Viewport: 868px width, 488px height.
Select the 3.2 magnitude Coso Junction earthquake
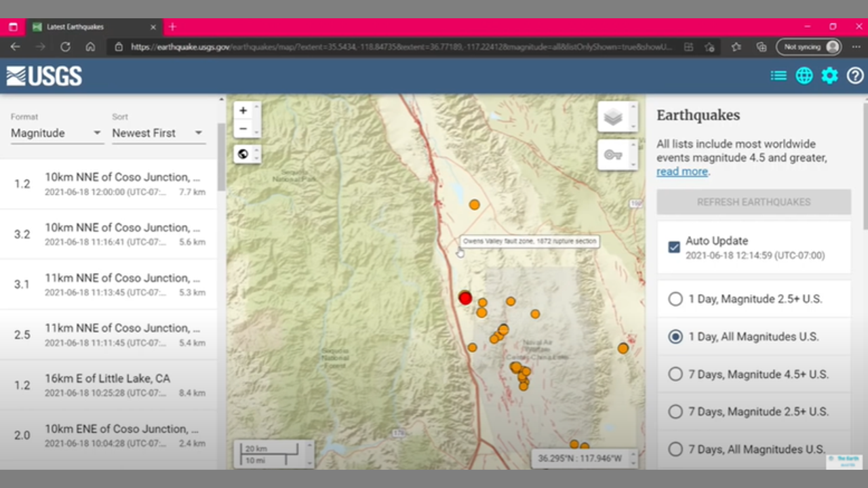click(x=108, y=234)
